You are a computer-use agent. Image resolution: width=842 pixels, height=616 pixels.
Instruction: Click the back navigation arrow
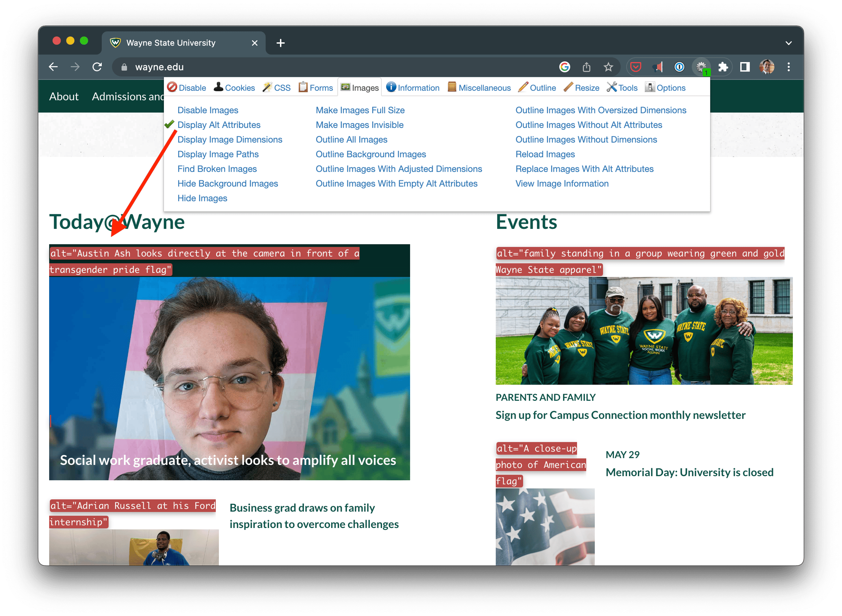(53, 67)
